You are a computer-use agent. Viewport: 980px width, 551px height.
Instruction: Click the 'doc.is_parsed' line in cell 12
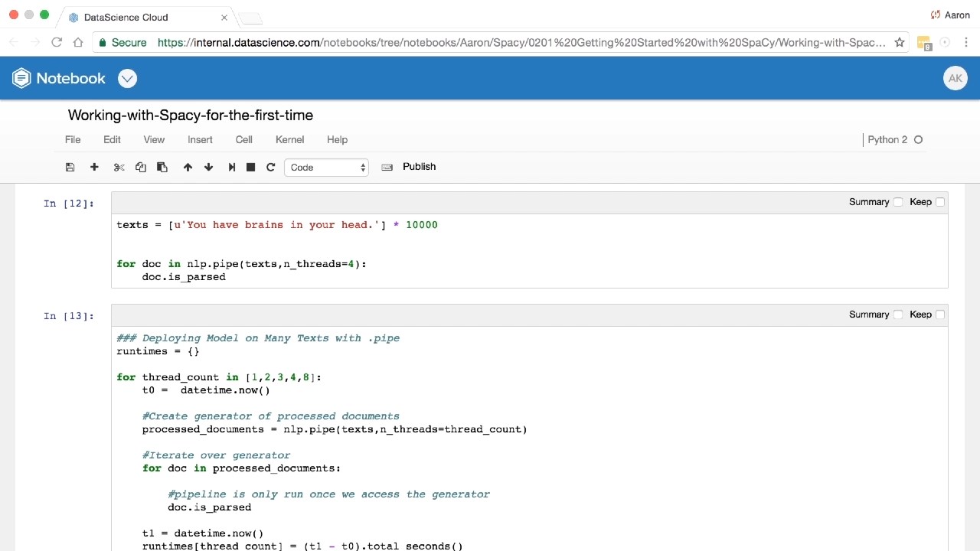[x=184, y=277]
